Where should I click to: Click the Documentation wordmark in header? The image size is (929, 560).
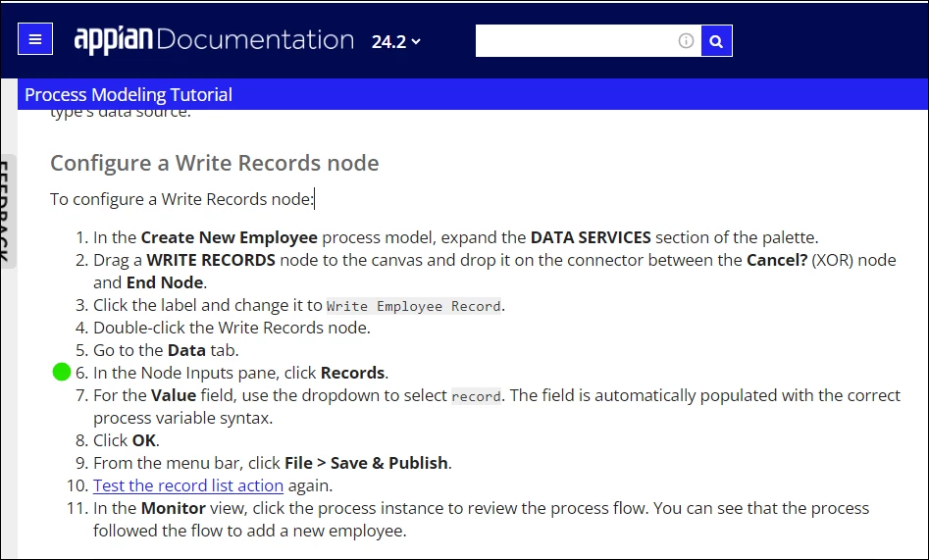click(x=255, y=39)
